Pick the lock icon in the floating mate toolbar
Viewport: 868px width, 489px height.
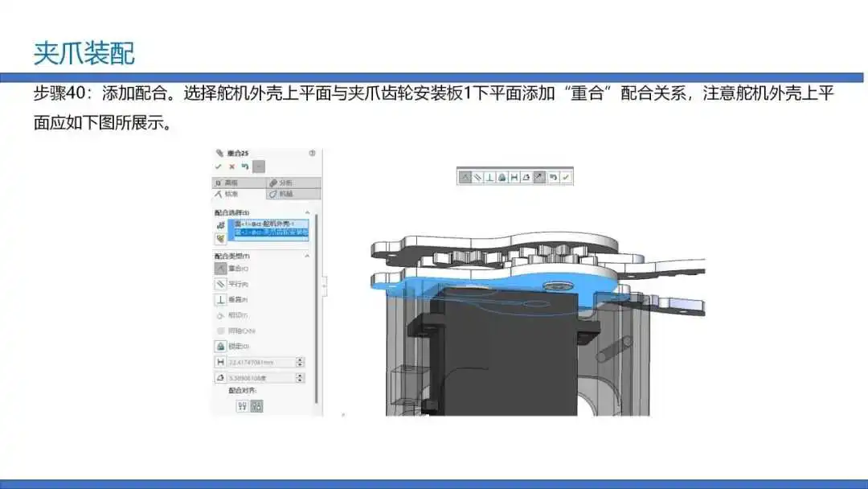(502, 177)
